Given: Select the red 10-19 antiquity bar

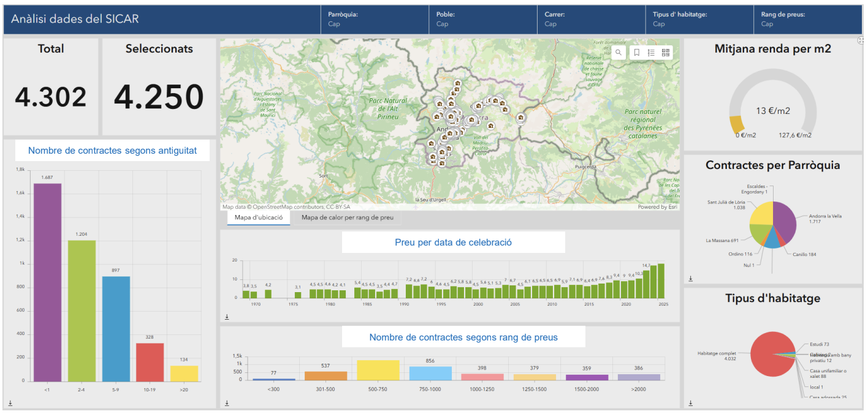Looking at the screenshot, I should click(x=150, y=362).
